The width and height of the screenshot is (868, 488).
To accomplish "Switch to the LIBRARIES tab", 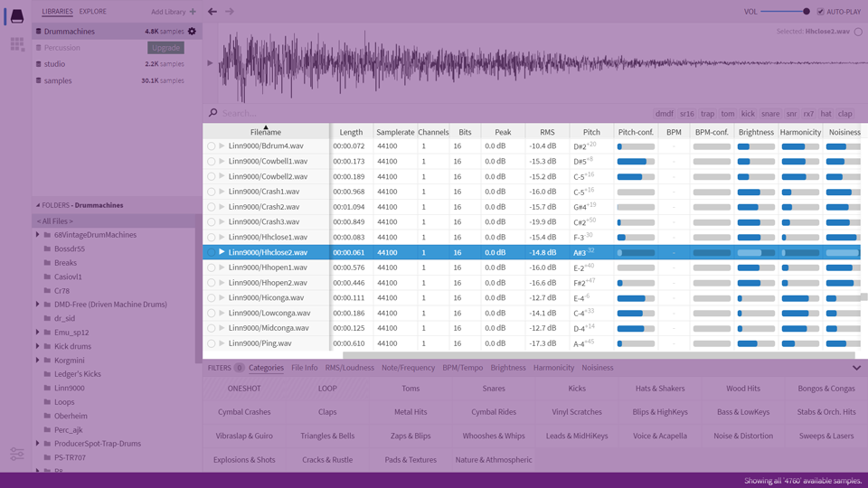I will pyautogui.click(x=57, y=12).
